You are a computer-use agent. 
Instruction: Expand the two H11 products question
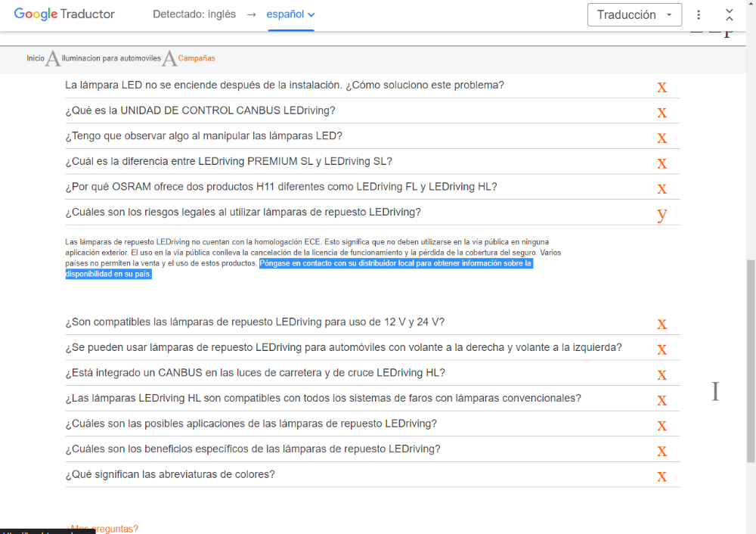pos(373,187)
